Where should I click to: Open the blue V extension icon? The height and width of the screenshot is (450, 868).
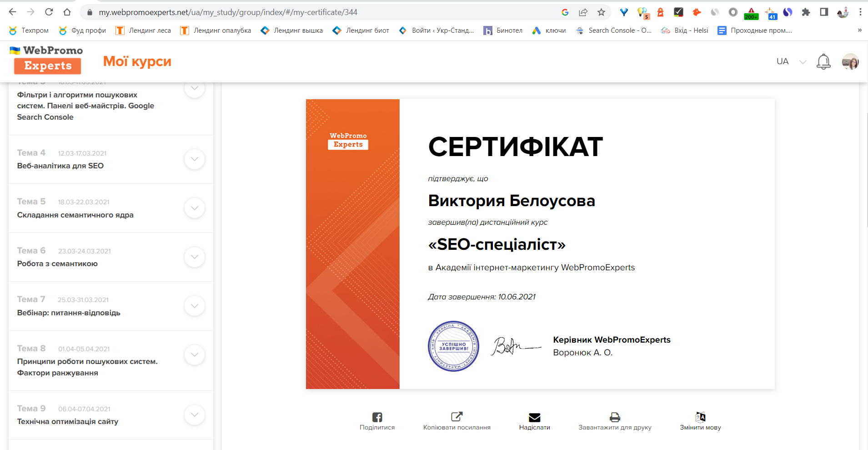(624, 12)
